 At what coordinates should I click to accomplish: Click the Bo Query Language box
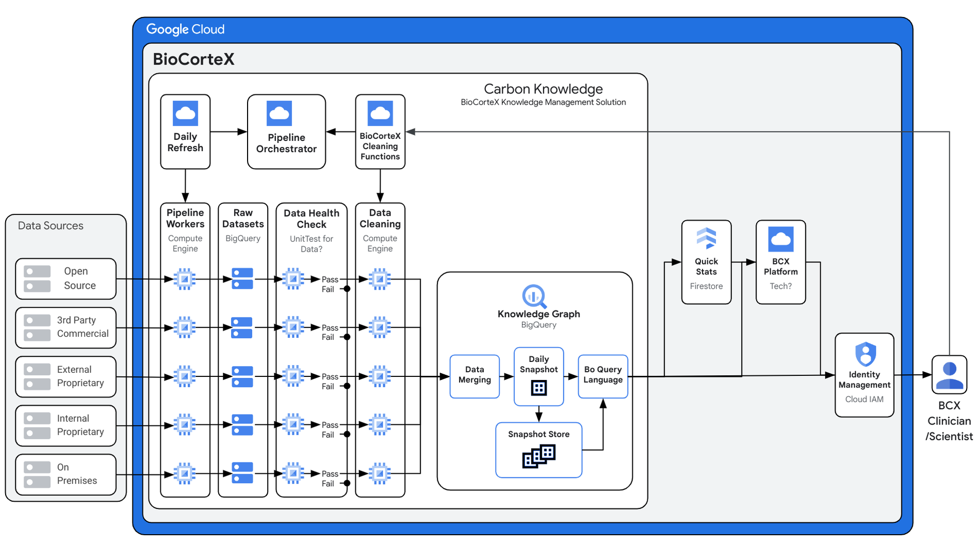pos(603,376)
